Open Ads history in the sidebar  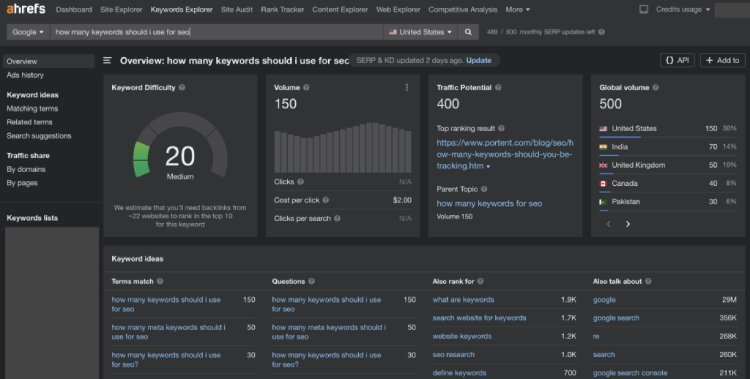coord(25,75)
